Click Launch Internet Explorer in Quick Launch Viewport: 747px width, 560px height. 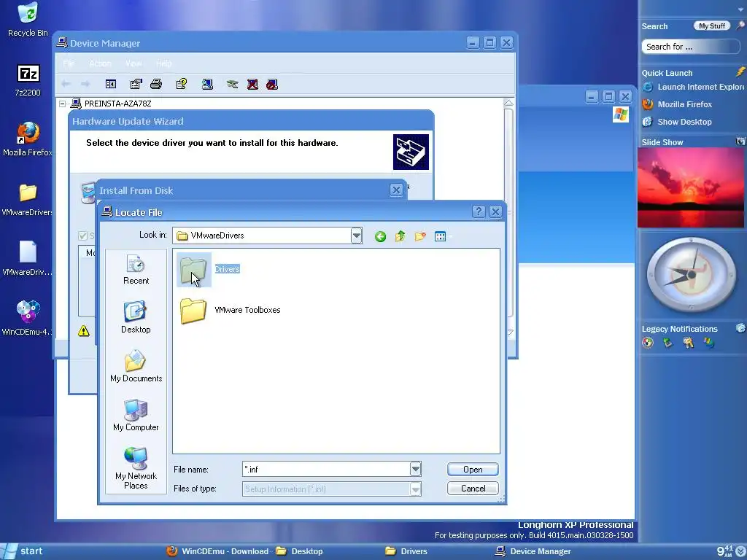pyautogui.click(x=693, y=87)
